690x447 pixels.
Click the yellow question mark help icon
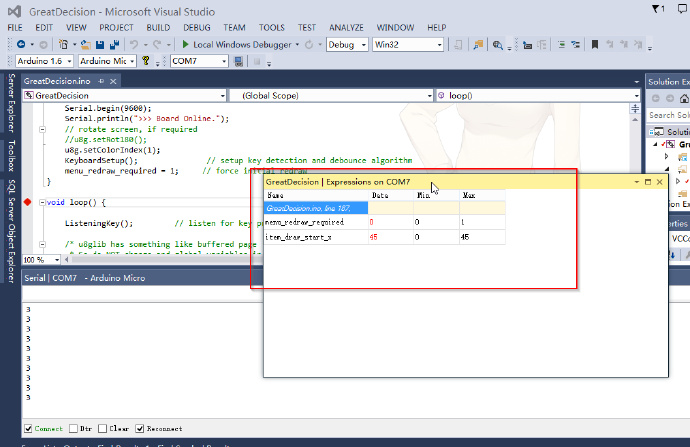click(146, 61)
